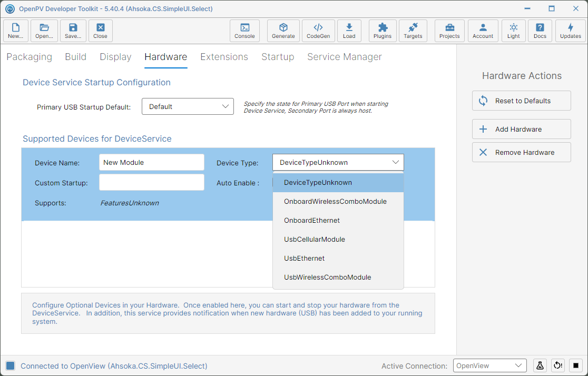This screenshot has height=376, width=588.
Task: Open a project with the Open icon
Action: 44,31
